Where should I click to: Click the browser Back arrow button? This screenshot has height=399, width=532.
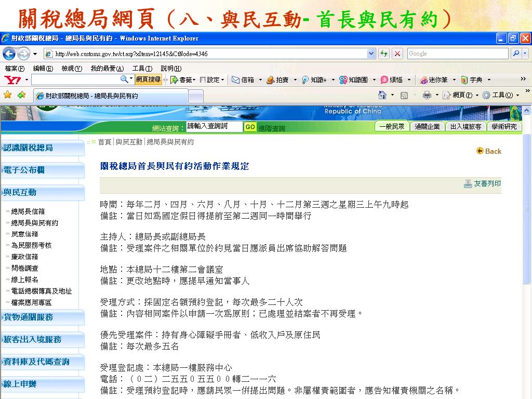(9, 54)
